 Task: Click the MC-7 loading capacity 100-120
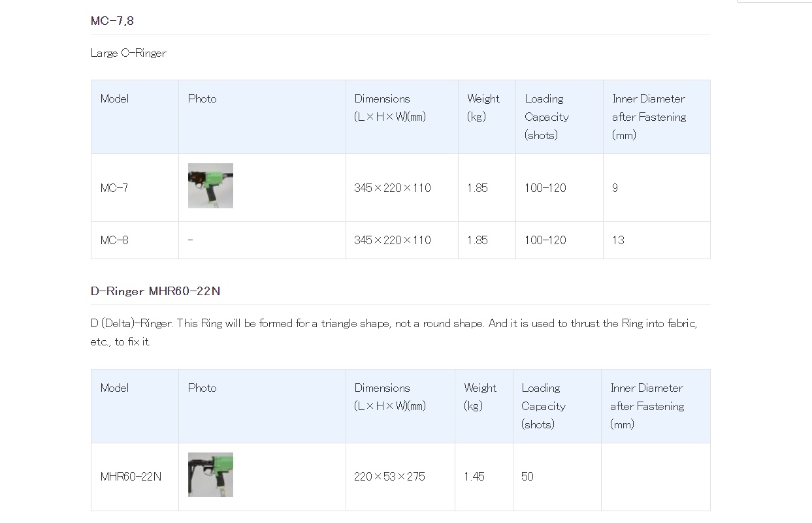pos(545,188)
